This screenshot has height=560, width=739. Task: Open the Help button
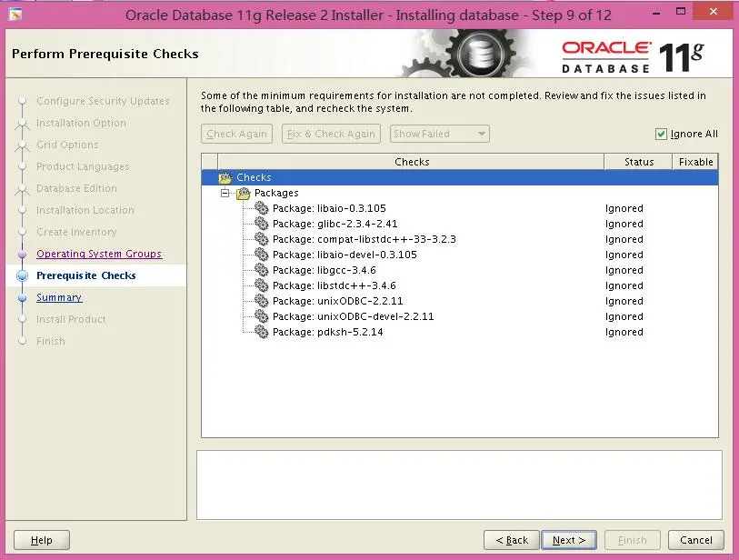(x=42, y=540)
